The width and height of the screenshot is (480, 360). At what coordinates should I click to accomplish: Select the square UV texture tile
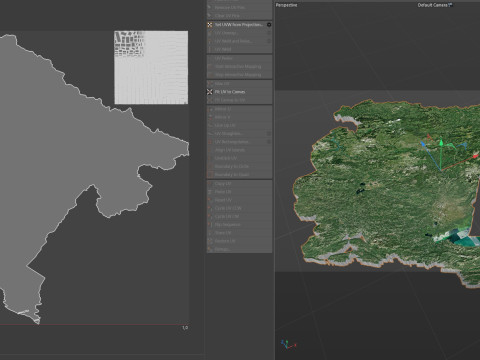(x=151, y=67)
